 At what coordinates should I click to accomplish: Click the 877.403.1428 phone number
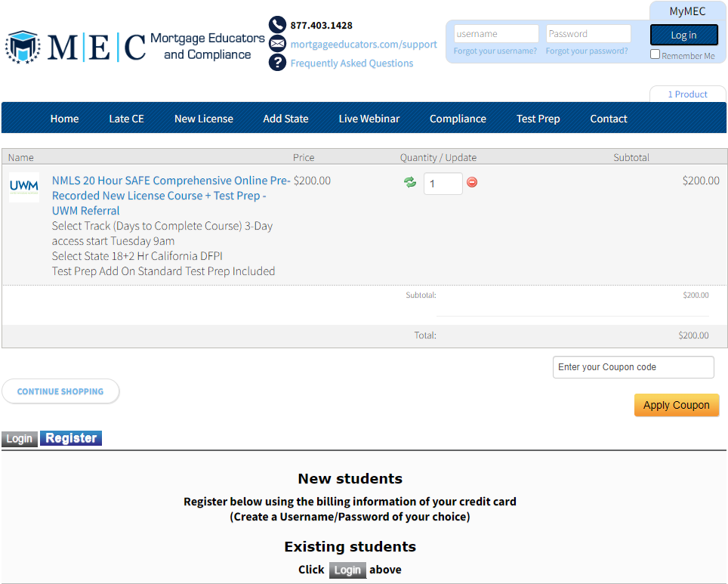pyautogui.click(x=321, y=26)
